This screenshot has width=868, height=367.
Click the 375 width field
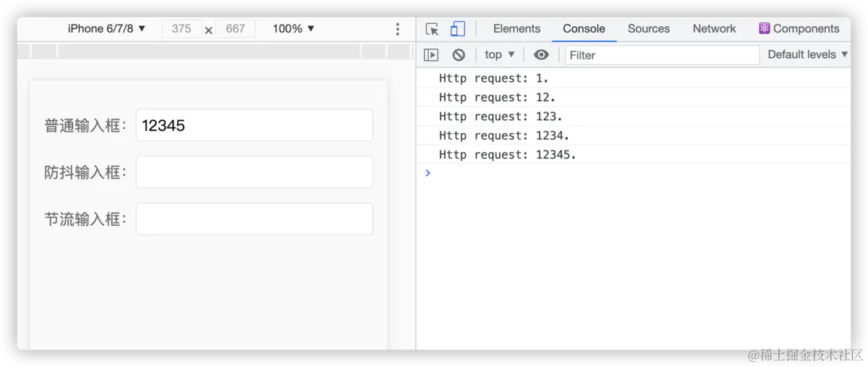[182, 29]
